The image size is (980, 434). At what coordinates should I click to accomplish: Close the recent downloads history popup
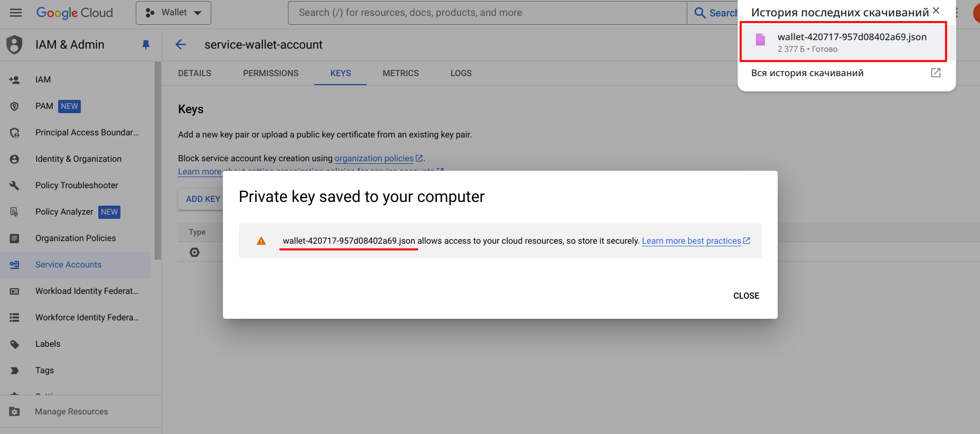tap(936, 11)
